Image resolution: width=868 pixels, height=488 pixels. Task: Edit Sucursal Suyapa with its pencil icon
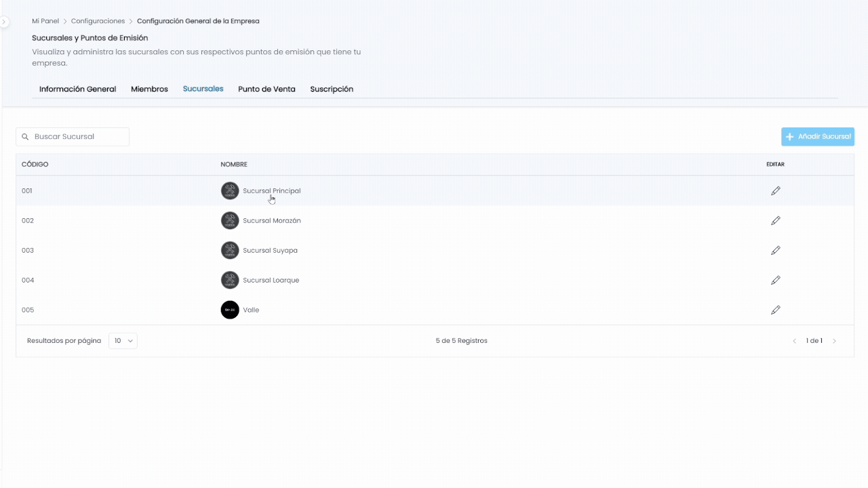point(776,251)
